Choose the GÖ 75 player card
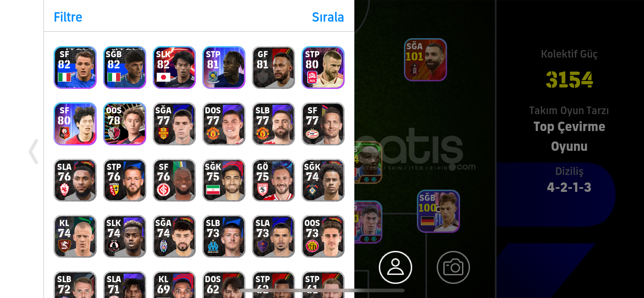 (273, 180)
